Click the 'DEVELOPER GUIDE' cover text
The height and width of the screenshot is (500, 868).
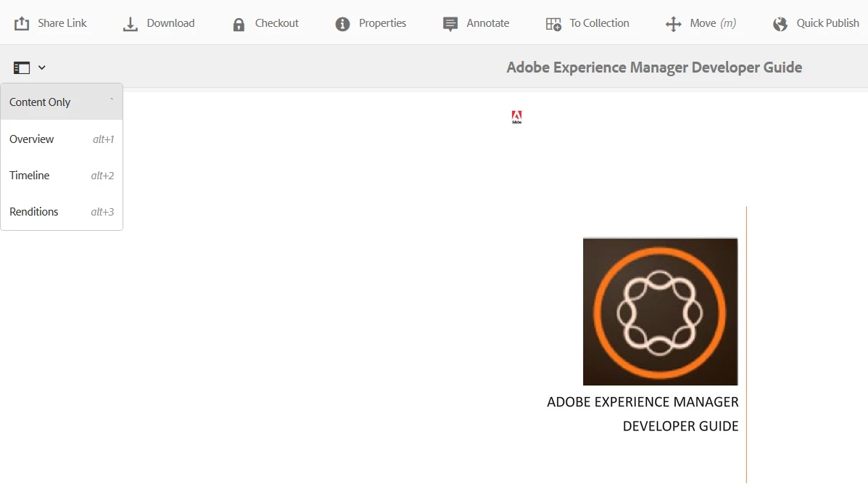(x=680, y=427)
